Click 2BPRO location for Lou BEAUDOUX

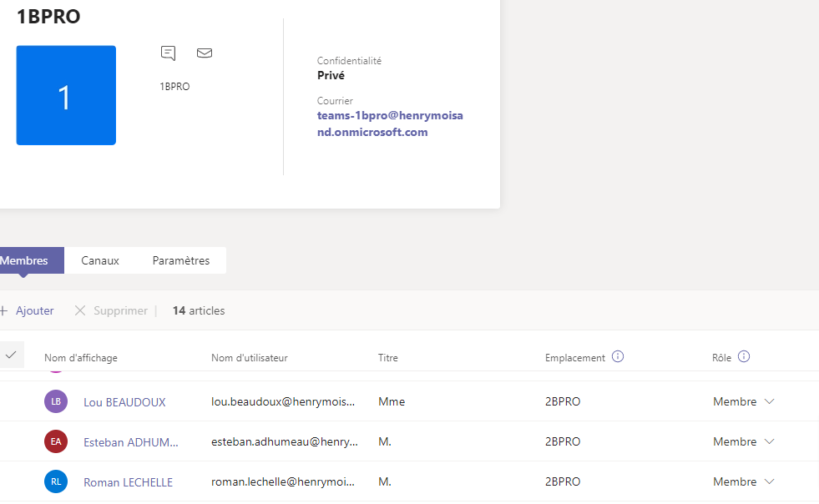coord(563,401)
